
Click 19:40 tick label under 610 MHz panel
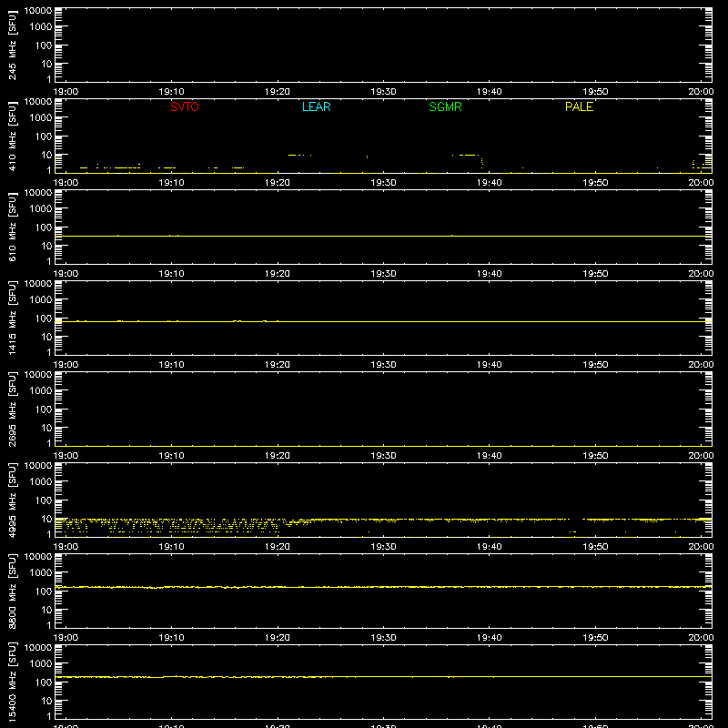[x=489, y=274]
